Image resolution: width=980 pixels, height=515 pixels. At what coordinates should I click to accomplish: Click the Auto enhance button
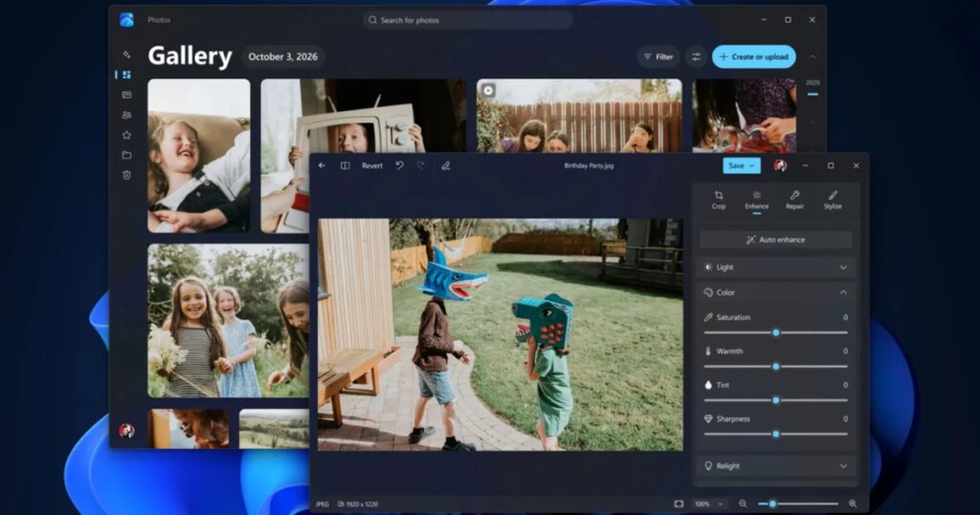[775, 240]
